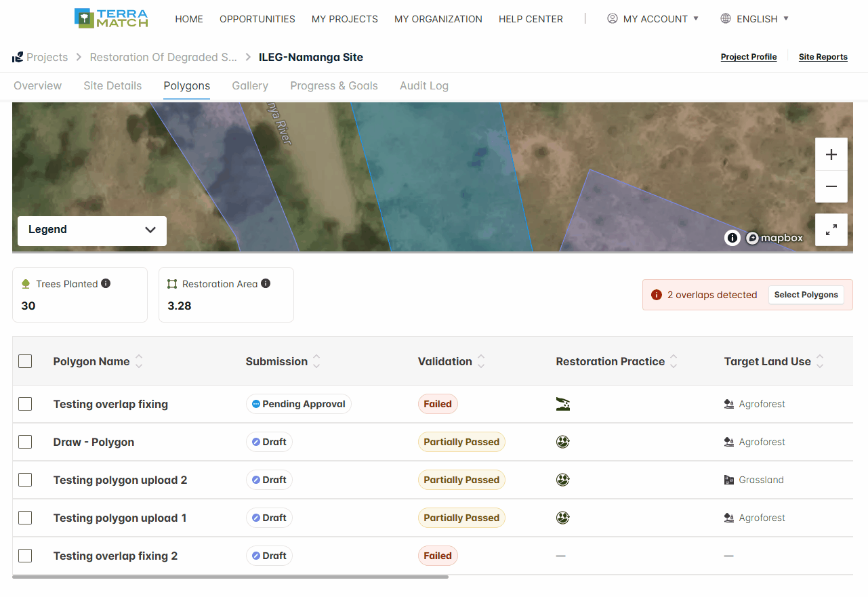
Task: Click the tree icon in Trees Planted card
Action: point(26,284)
